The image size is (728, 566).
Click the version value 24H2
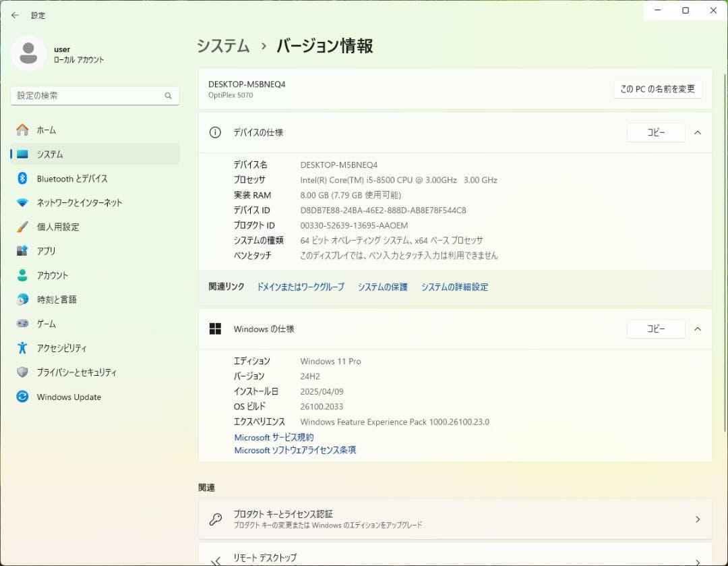click(x=309, y=376)
